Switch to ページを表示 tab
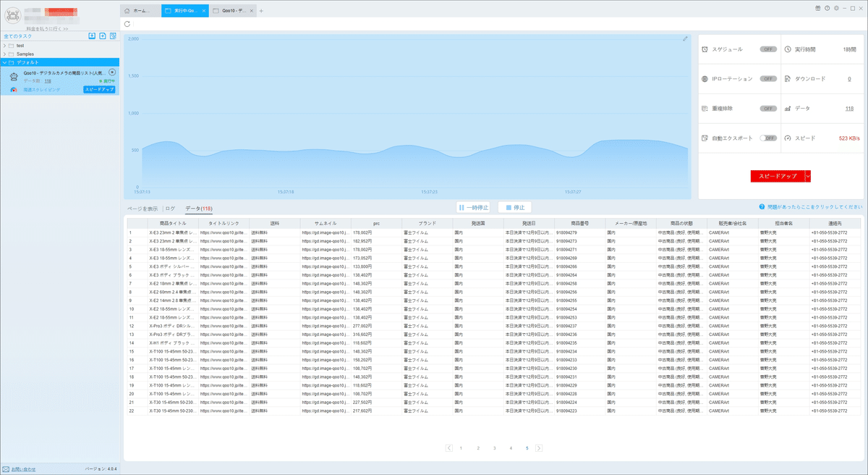 click(142, 209)
